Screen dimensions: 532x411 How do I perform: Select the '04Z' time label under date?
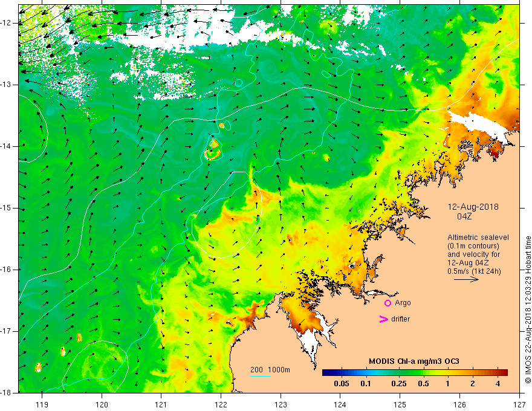pos(464,216)
